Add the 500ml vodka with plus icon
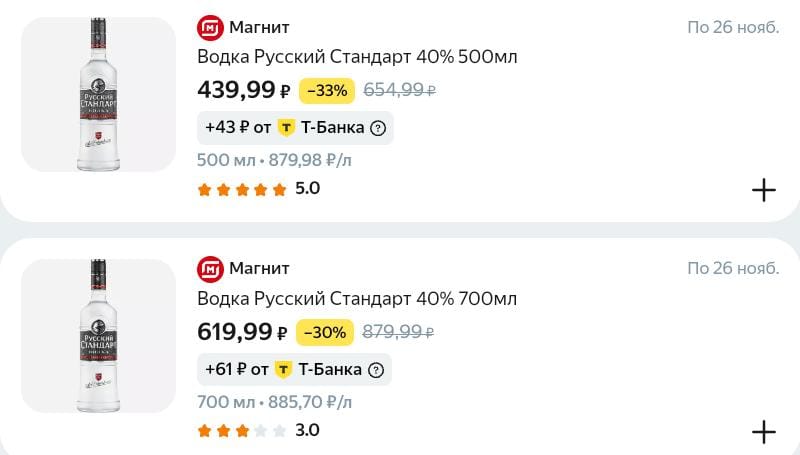This screenshot has height=455, width=800. [763, 190]
